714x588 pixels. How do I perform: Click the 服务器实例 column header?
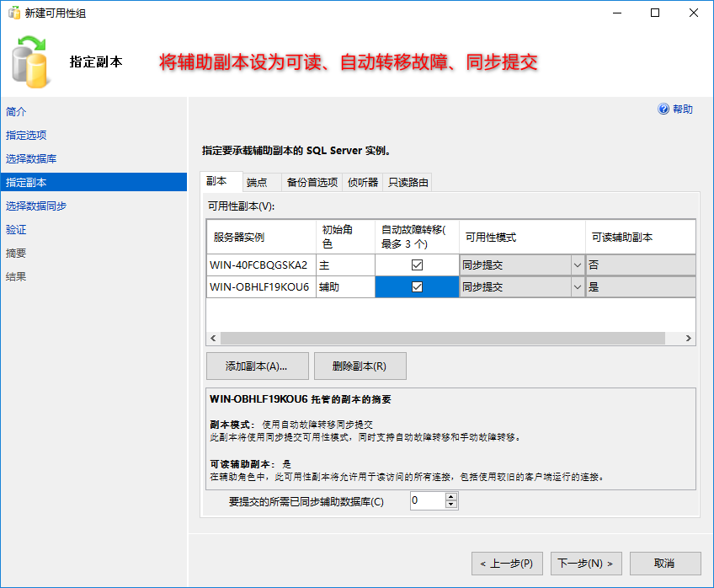click(261, 237)
